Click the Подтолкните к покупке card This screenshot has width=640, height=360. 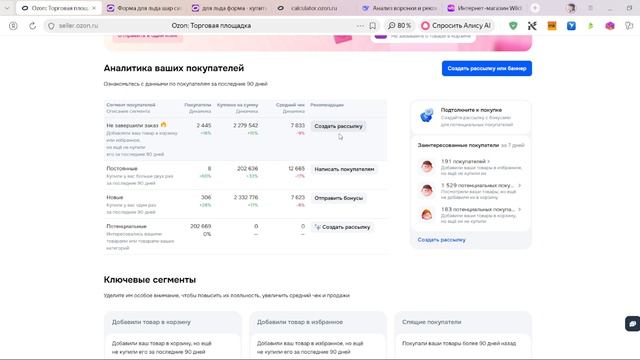pos(471,117)
